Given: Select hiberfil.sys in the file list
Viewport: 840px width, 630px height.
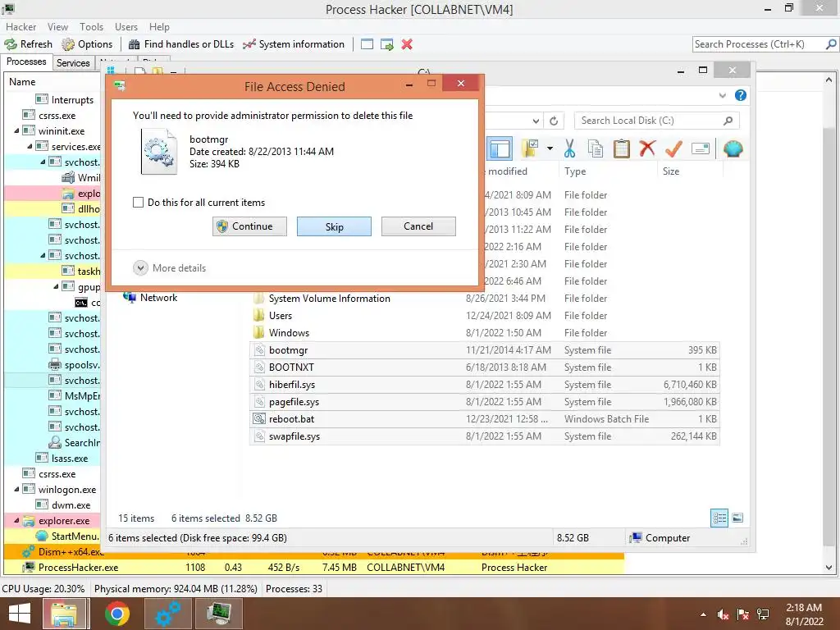Looking at the screenshot, I should 484,385.
